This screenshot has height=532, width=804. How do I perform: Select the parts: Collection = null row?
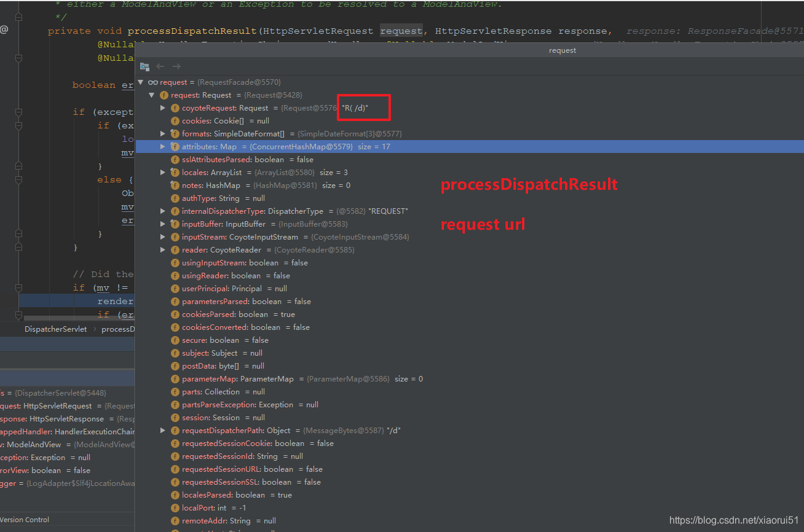[x=469, y=392]
